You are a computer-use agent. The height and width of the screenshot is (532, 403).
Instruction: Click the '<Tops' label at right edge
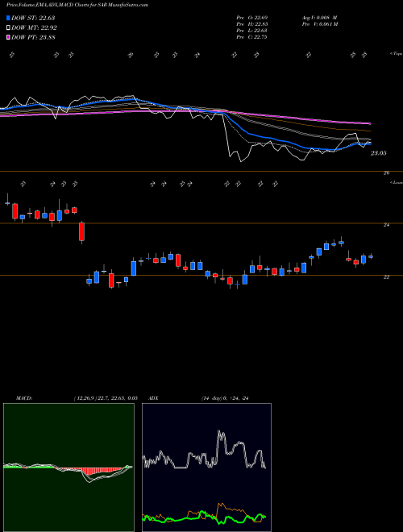396,54
